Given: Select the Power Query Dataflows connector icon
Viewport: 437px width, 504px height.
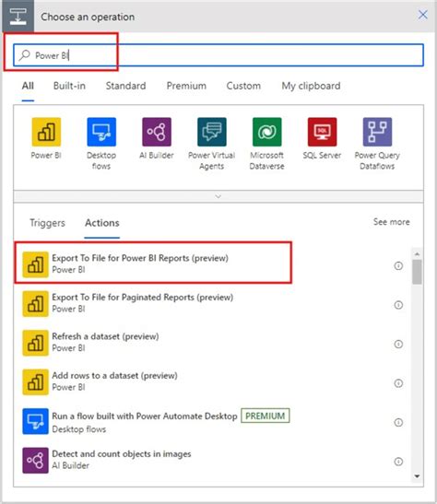Looking at the screenshot, I should pyautogui.click(x=377, y=132).
